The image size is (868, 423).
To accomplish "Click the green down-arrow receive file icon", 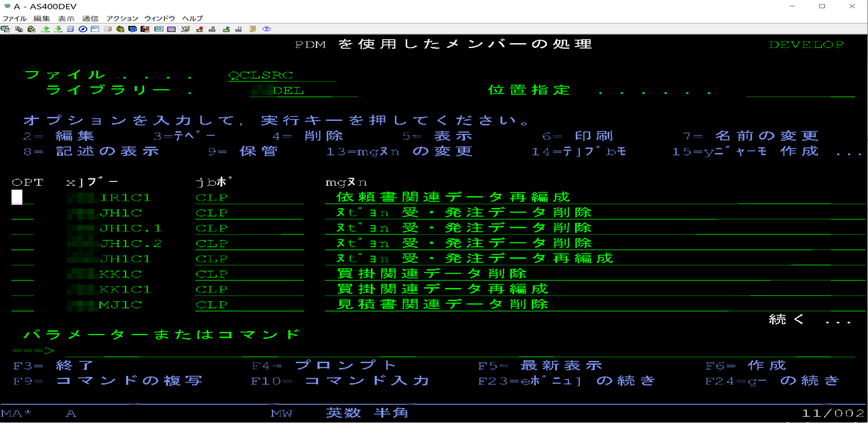I will click(58, 29).
